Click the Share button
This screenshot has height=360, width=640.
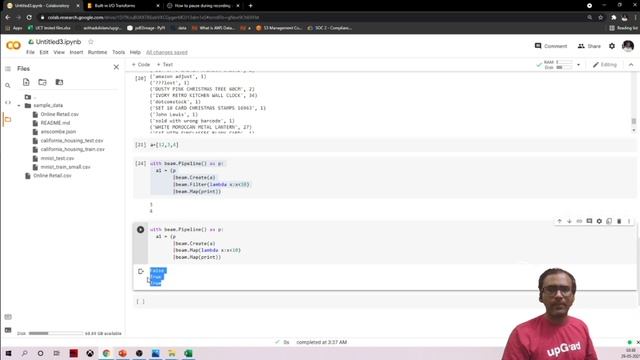589,46
